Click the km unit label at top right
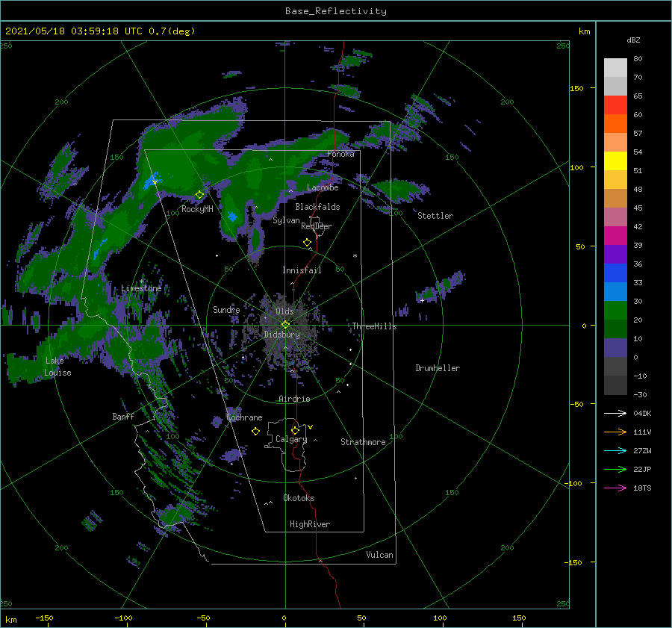 pyautogui.click(x=584, y=31)
